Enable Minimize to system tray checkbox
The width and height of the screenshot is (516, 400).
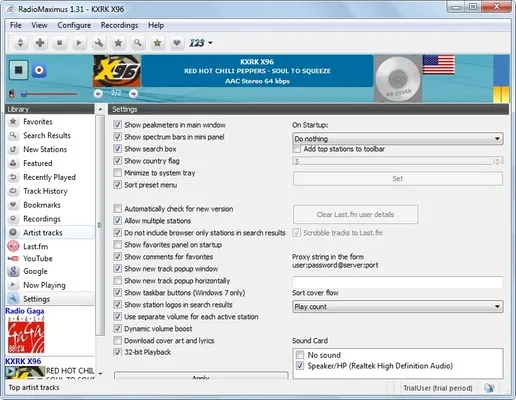tap(117, 173)
